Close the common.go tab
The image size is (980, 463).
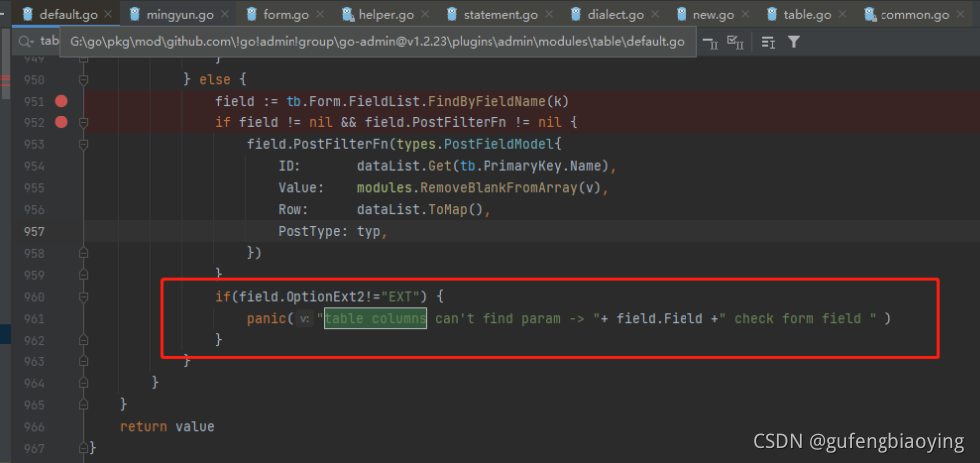coord(961,14)
